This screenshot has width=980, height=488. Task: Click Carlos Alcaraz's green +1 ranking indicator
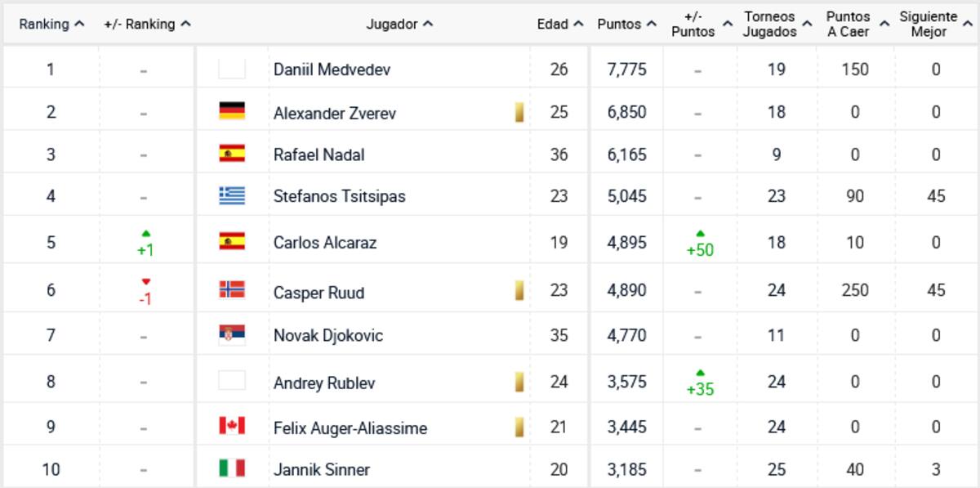145,244
